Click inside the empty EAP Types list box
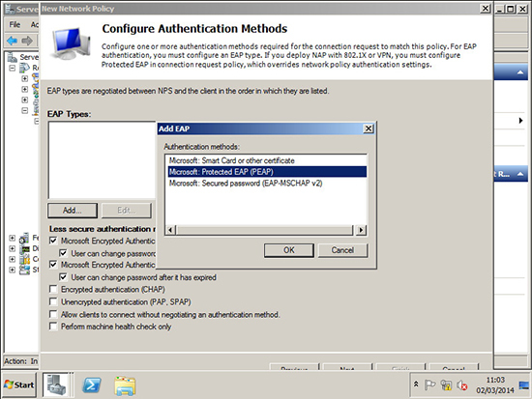532x399 pixels. coord(102,160)
